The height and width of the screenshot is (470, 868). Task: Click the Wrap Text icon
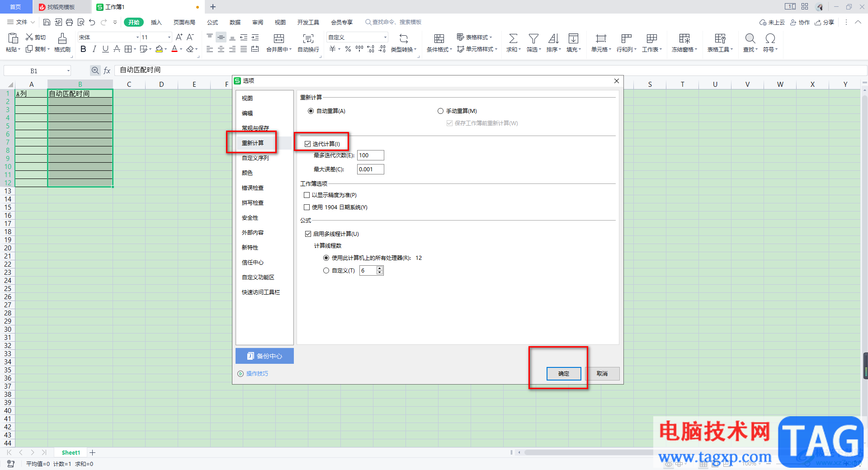(308, 38)
